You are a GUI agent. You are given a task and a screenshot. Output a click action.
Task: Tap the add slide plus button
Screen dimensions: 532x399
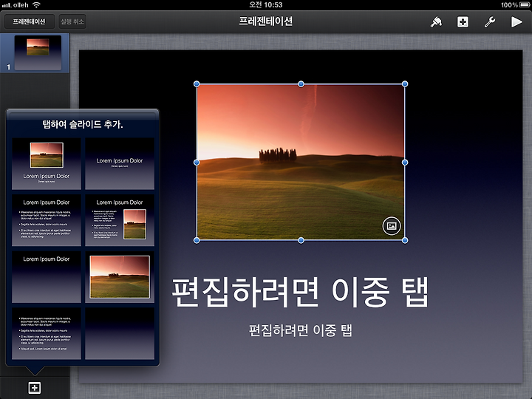[x=35, y=387]
